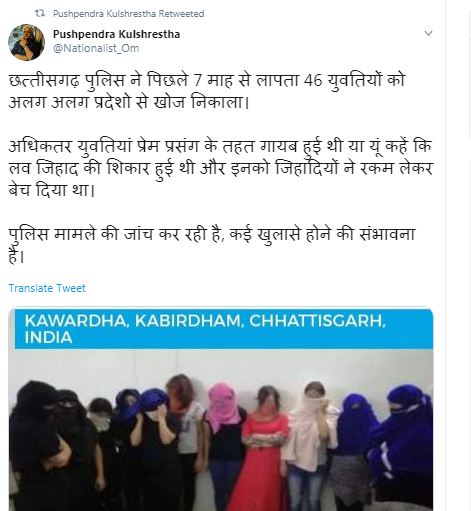Viewport: 471px width, 511px height.
Task: Click the word 'Retweeted' in the header line
Action: pos(181,14)
